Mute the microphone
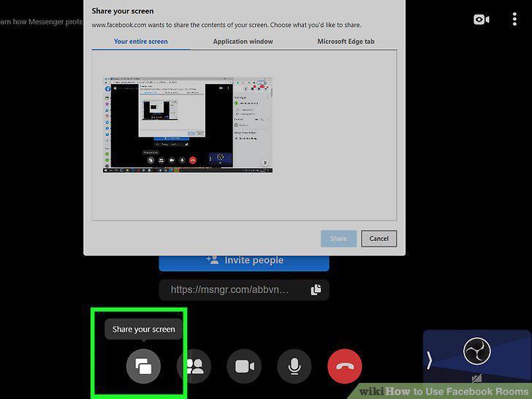The width and height of the screenshot is (532, 399). pyautogui.click(x=294, y=366)
